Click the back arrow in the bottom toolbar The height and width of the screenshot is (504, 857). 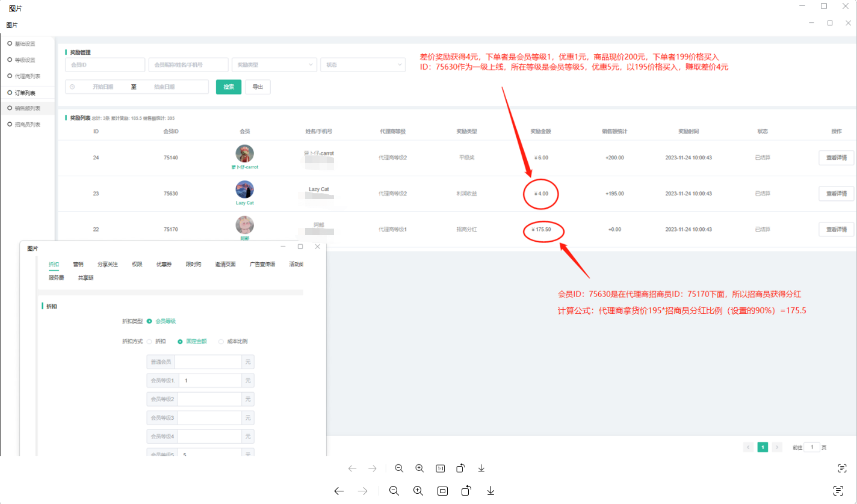click(339, 491)
